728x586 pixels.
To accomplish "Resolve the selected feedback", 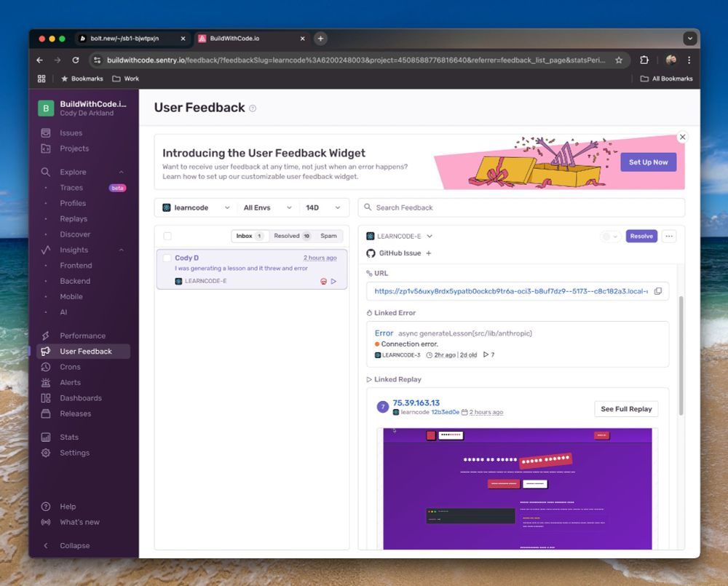I will pos(641,236).
